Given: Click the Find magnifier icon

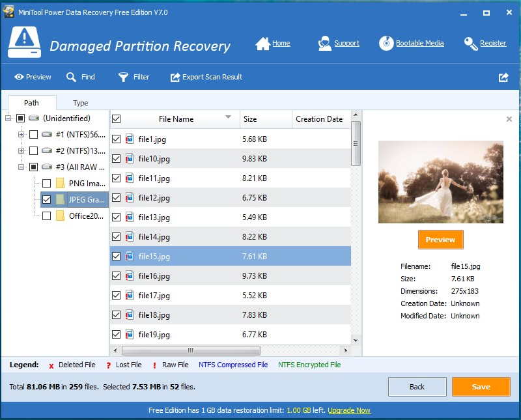Looking at the screenshot, I should [71, 77].
